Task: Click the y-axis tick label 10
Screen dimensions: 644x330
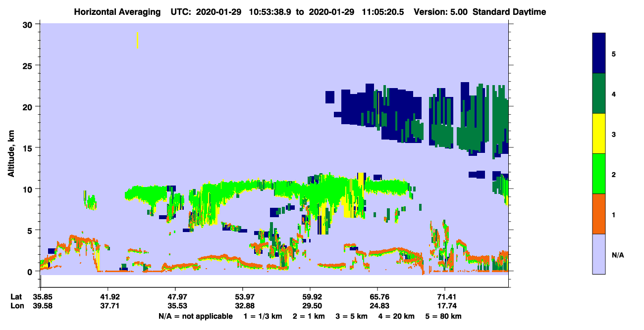Action: click(x=29, y=189)
